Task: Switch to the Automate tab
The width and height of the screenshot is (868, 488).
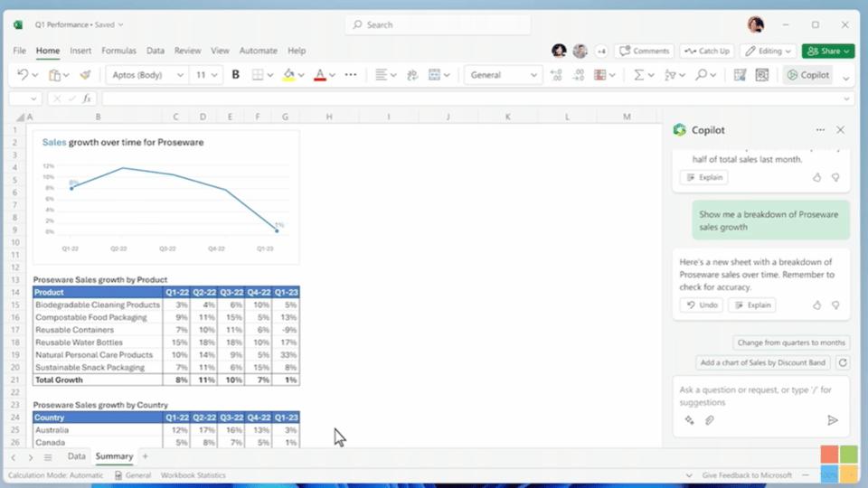Action: click(x=258, y=51)
